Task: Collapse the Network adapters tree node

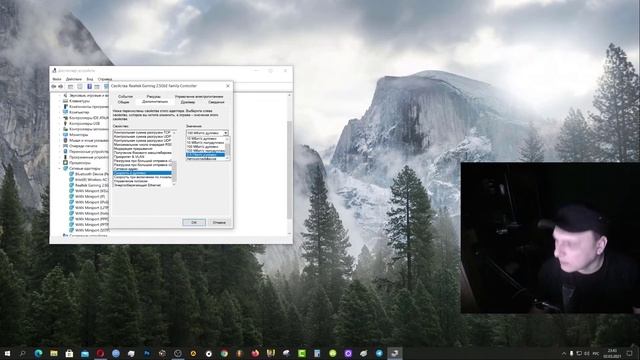Action: tap(60, 168)
